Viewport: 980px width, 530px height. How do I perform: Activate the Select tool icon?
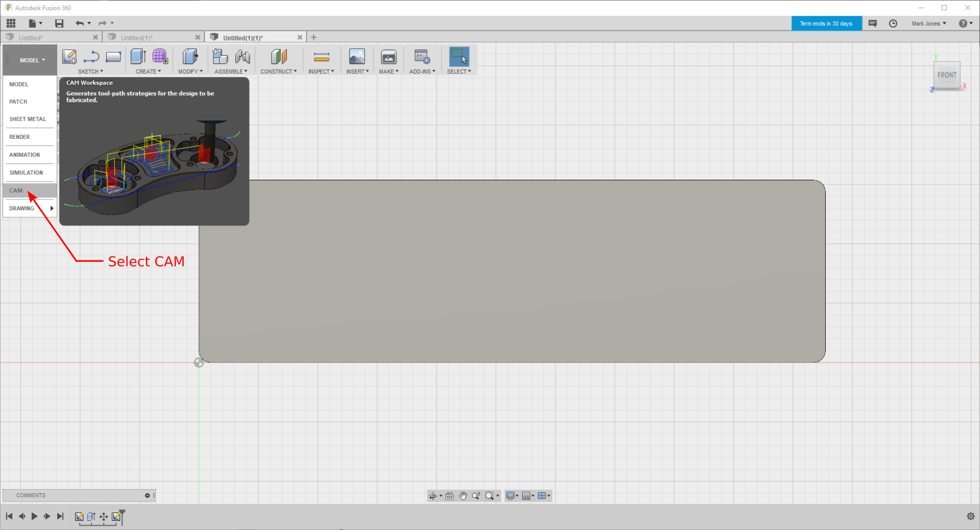pos(459,57)
